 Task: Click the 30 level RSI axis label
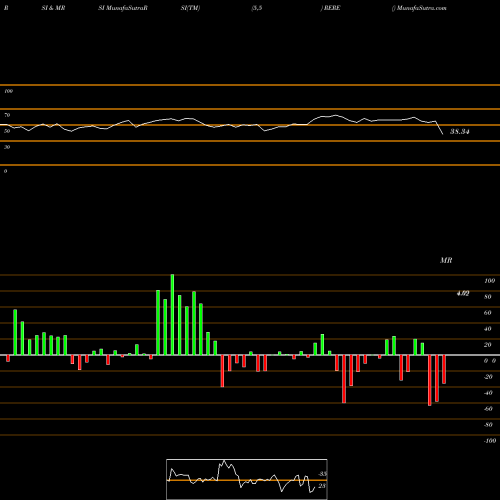tap(7, 147)
